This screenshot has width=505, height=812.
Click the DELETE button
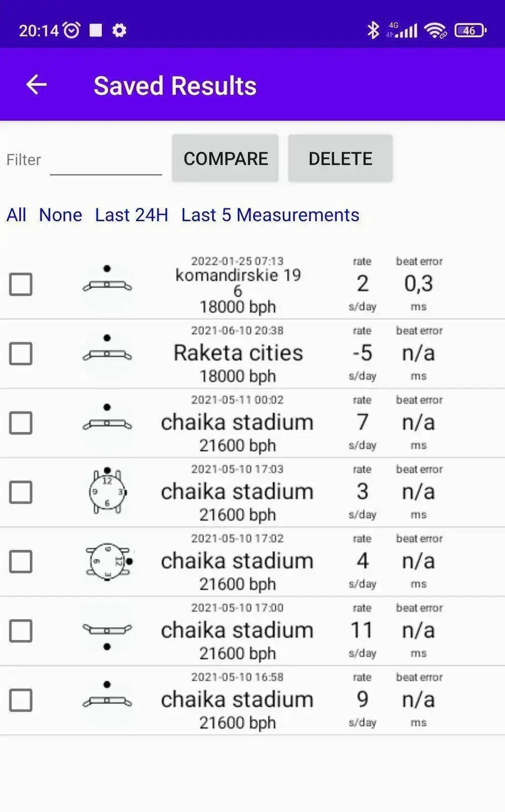[x=340, y=158]
